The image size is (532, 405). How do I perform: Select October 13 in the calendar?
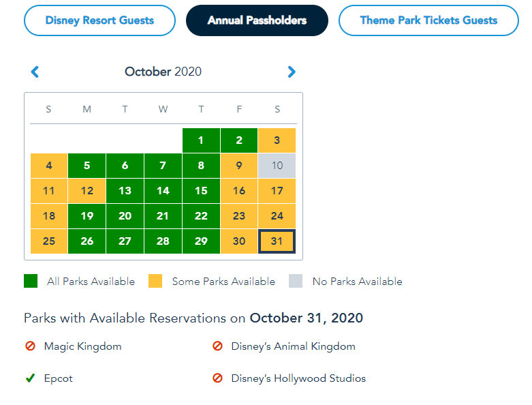125,191
